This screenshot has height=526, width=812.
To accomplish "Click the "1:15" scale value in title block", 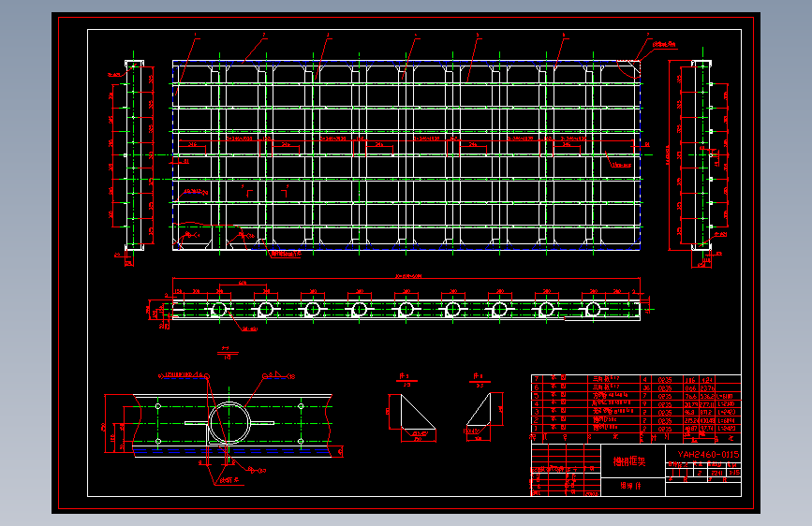I will coord(734,473).
